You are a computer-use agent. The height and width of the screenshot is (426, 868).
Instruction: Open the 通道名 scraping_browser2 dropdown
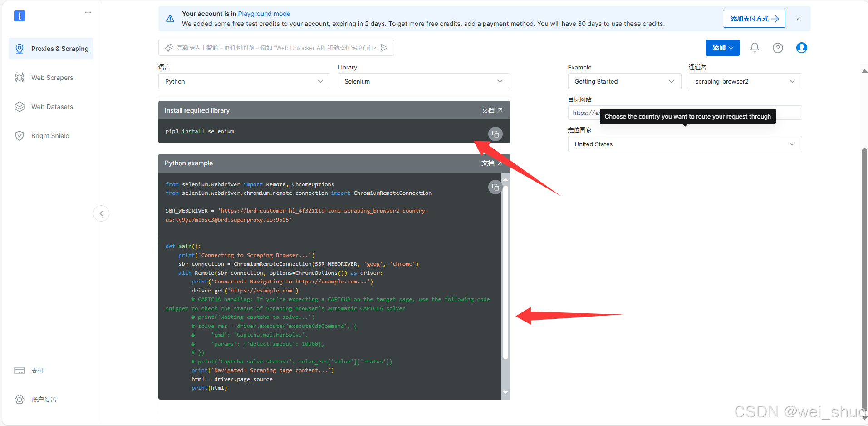(x=745, y=81)
